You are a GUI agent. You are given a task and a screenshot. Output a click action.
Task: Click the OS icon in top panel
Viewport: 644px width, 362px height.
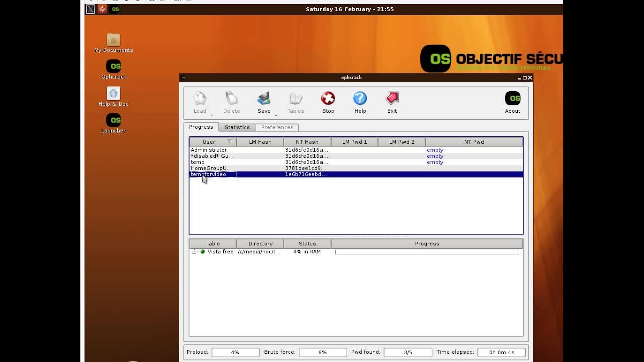point(115,9)
